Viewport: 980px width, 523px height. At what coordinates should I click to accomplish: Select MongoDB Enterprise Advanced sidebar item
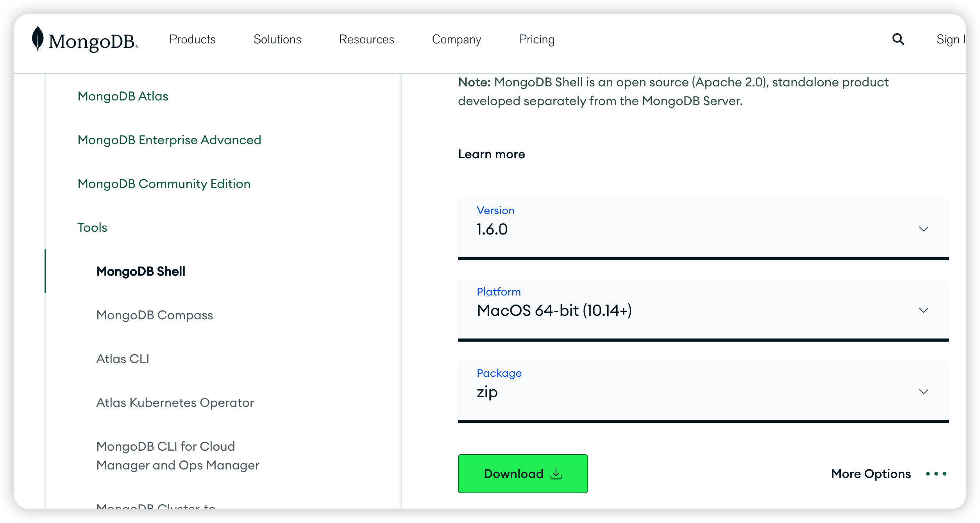[x=169, y=140]
